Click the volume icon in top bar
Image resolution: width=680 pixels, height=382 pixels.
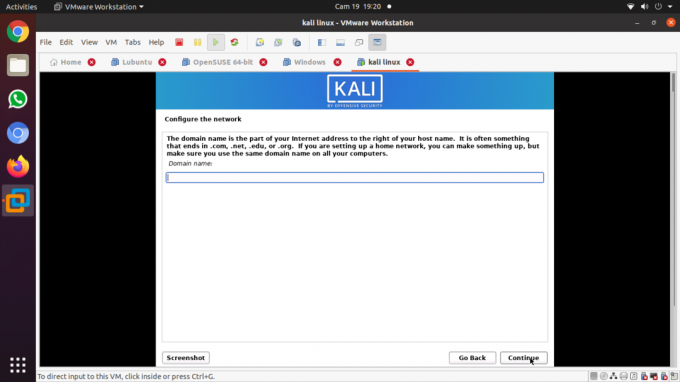click(644, 7)
